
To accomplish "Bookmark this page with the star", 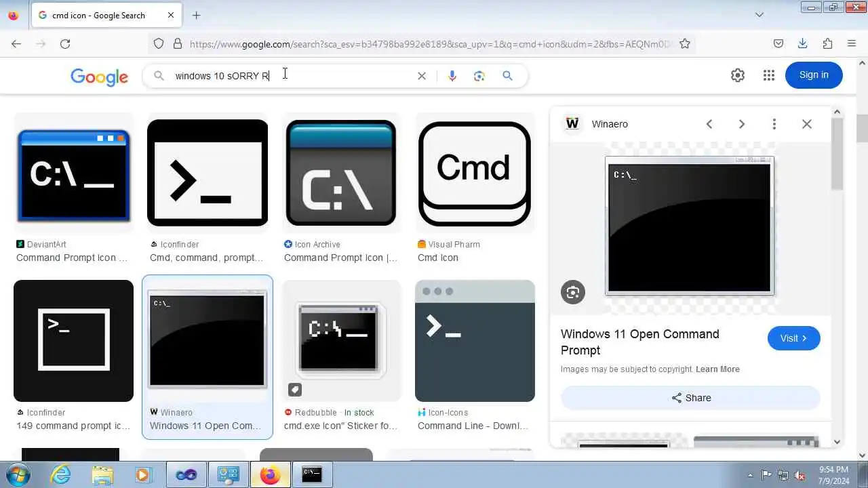I will 685,43.
